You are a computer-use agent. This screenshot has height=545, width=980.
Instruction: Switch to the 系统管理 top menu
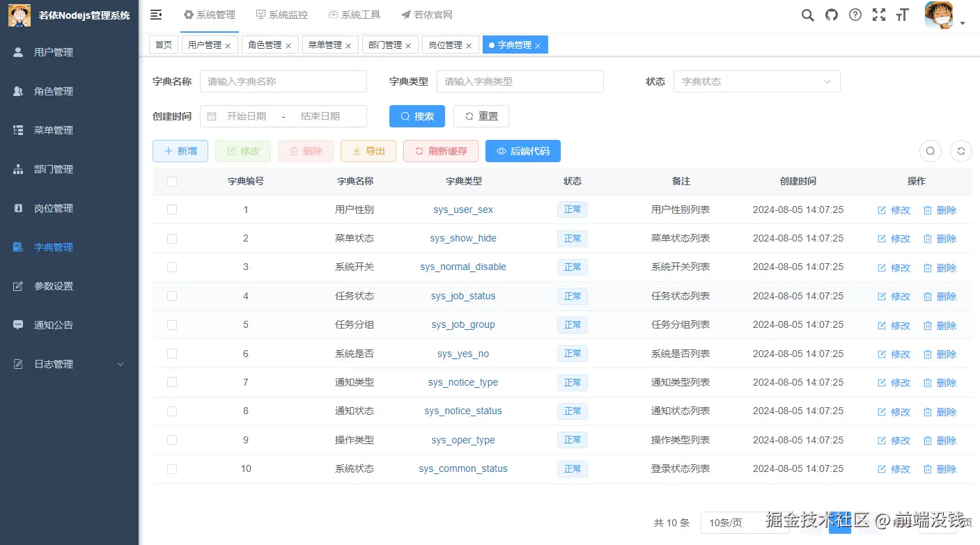210,15
